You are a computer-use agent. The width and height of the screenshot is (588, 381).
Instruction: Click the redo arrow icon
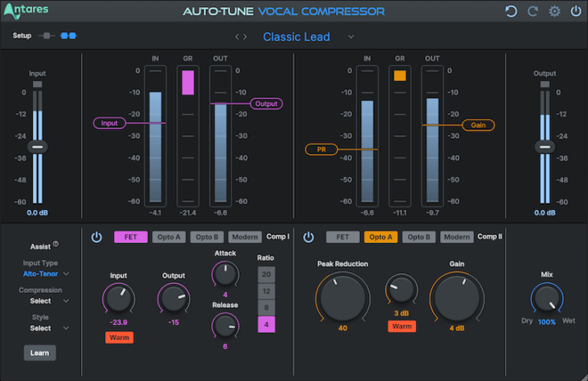(x=533, y=11)
